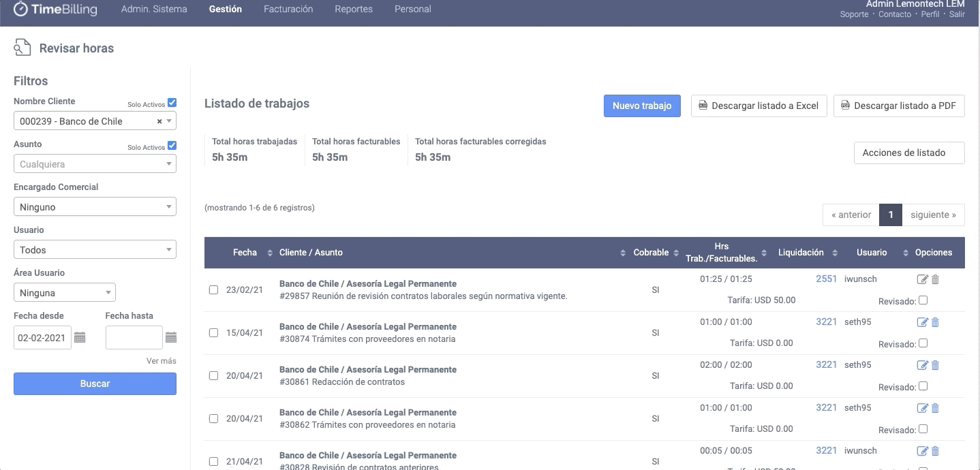980x470 pixels.
Task: Open the Usuario Todos dropdown
Action: click(95, 250)
